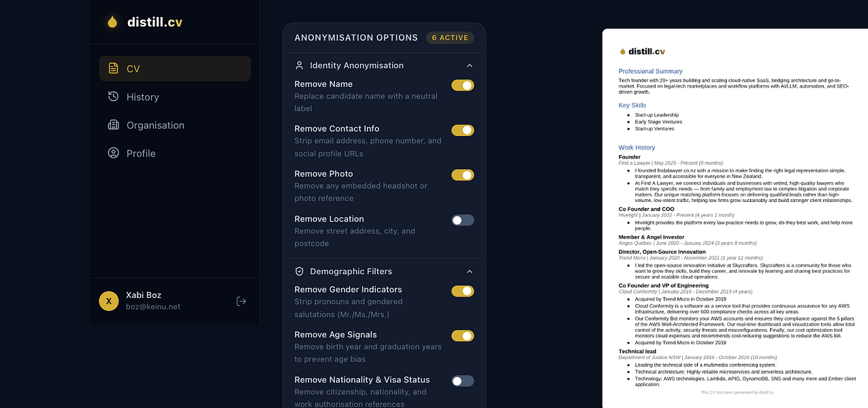Click the 6 ACTIVE badge
The image size is (868, 408).
[x=450, y=37]
